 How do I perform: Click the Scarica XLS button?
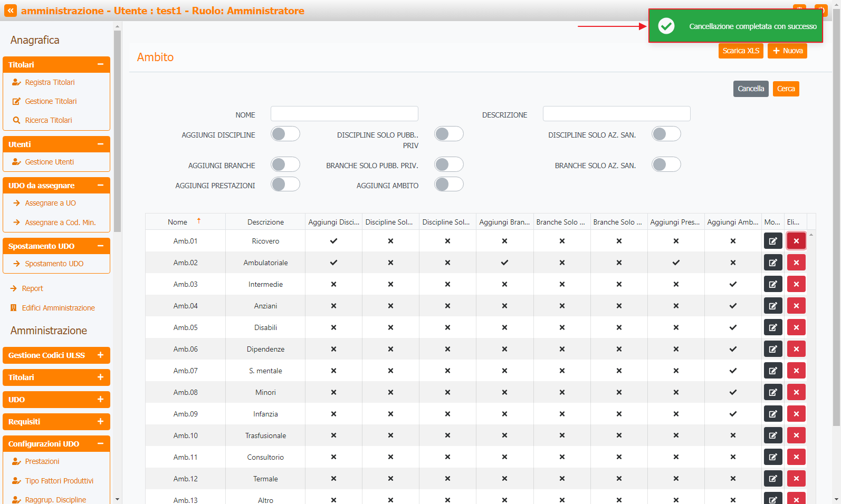tap(740, 51)
